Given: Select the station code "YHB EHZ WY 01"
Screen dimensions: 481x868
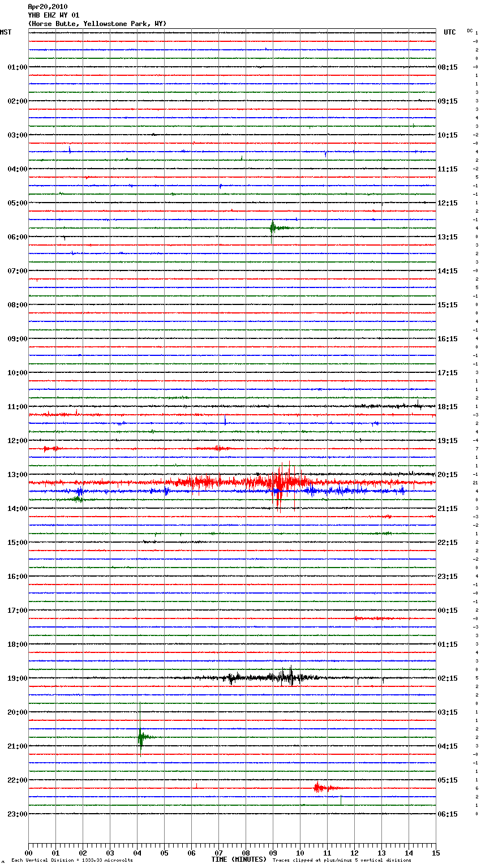Looking at the screenshot, I should click(54, 15).
